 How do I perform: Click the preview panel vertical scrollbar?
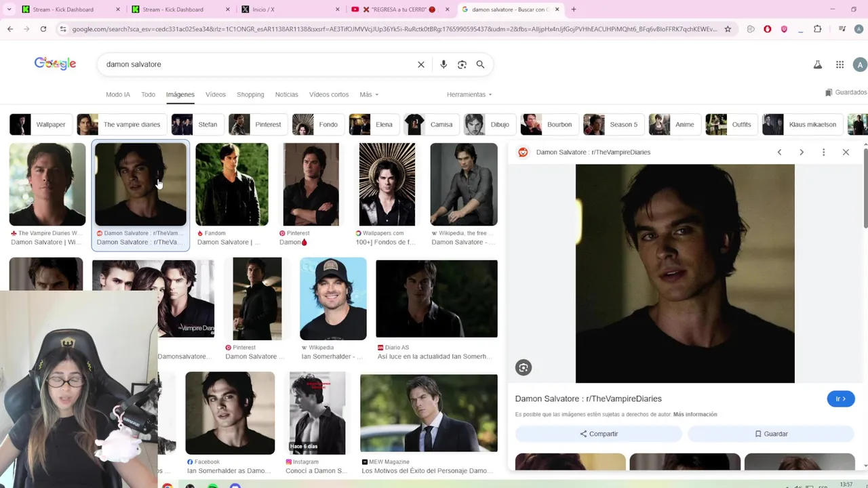pos(865,188)
